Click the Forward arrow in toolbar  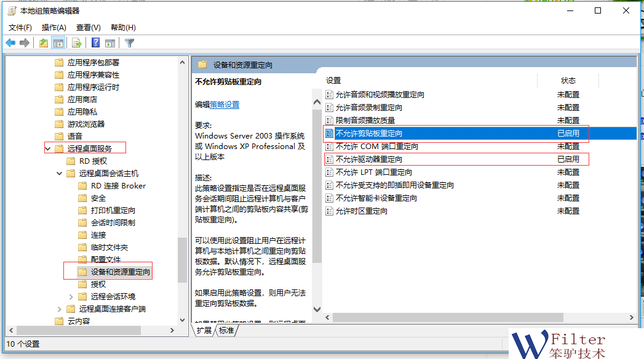(x=25, y=43)
